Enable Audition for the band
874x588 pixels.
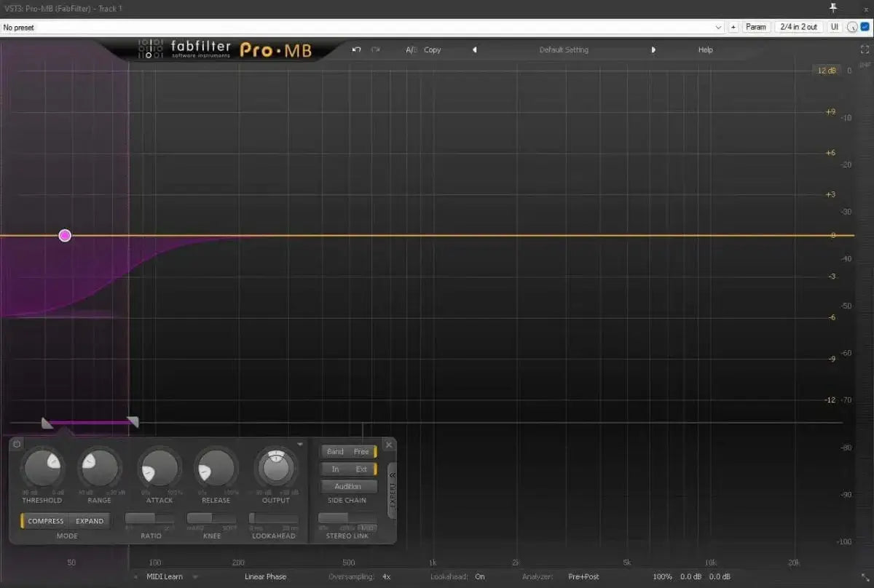[348, 486]
